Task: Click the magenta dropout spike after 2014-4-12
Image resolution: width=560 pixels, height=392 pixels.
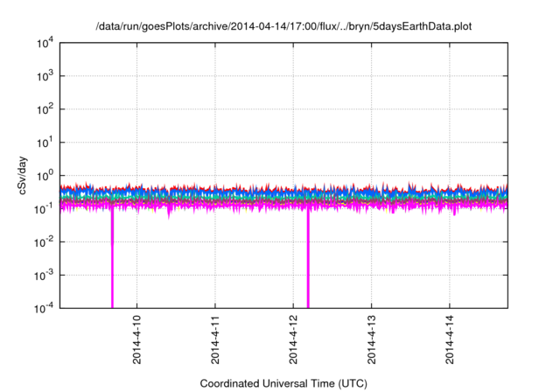Action: [308, 259]
